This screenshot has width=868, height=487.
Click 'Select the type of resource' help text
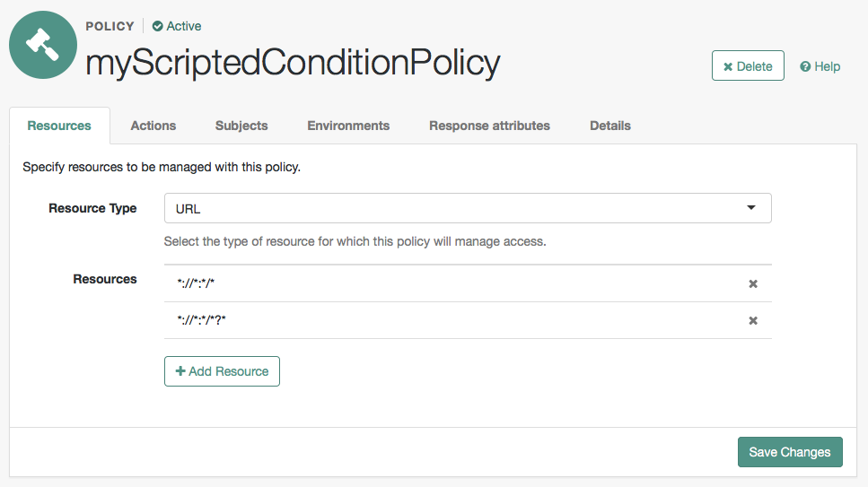[355, 241]
